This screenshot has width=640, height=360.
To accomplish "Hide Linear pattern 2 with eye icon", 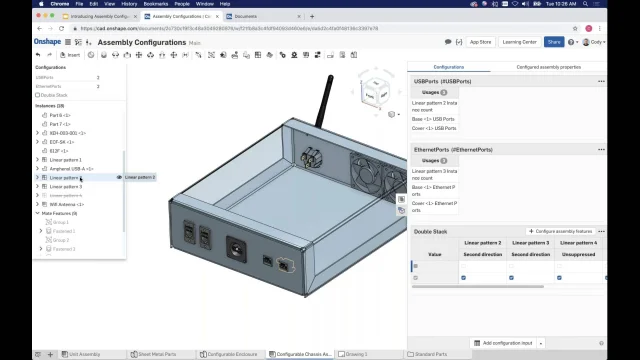I will point(119,178).
